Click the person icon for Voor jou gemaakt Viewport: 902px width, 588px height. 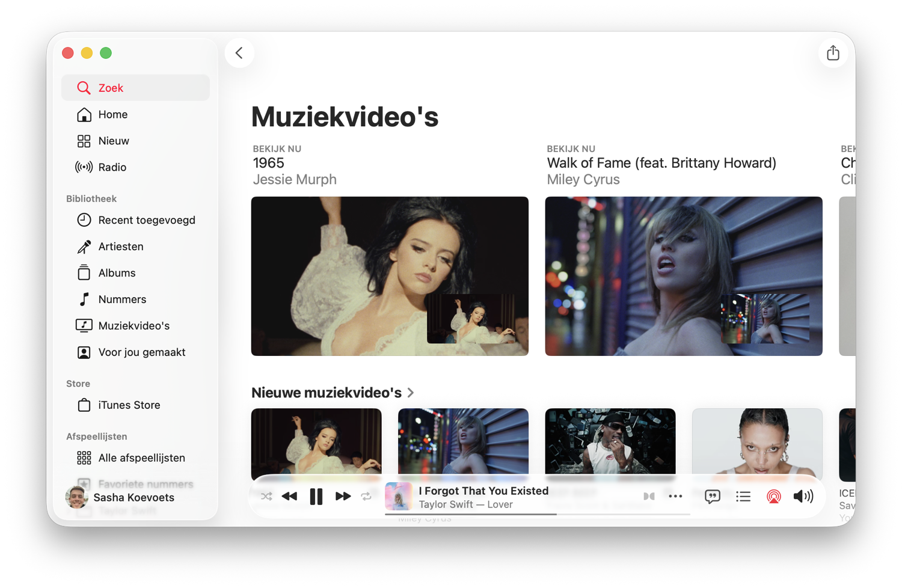(84, 352)
